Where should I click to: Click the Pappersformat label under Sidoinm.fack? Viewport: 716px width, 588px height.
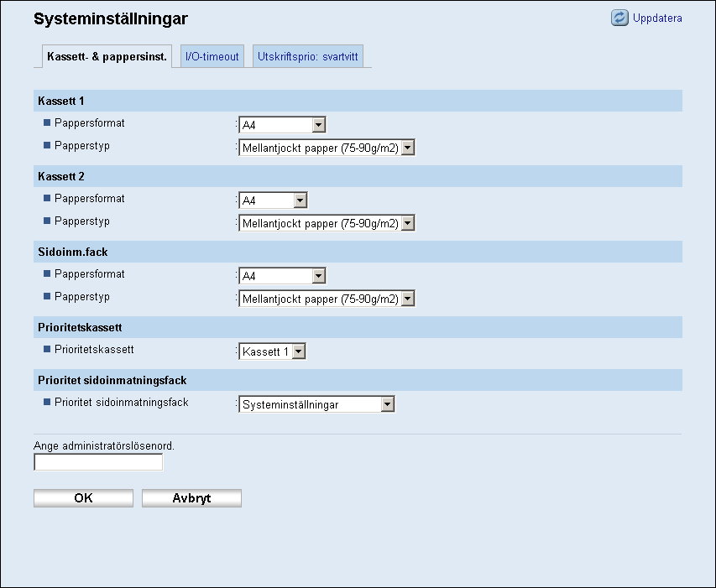click(90, 274)
